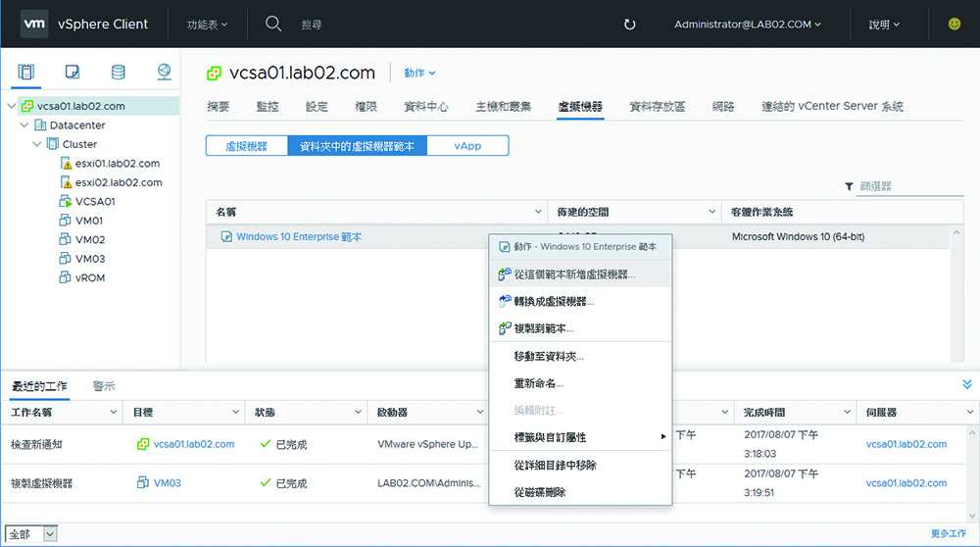Switch to the 警示 alarms tab

click(104, 386)
